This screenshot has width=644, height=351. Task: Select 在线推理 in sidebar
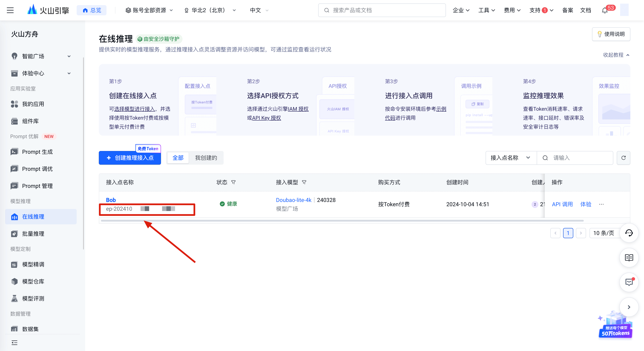tap(41, 217)
